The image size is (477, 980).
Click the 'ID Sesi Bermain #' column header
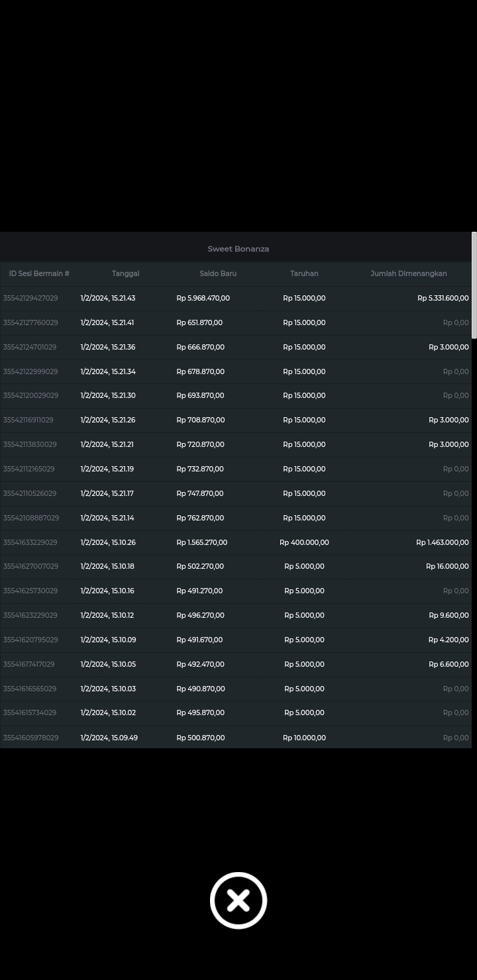(39, 273)
